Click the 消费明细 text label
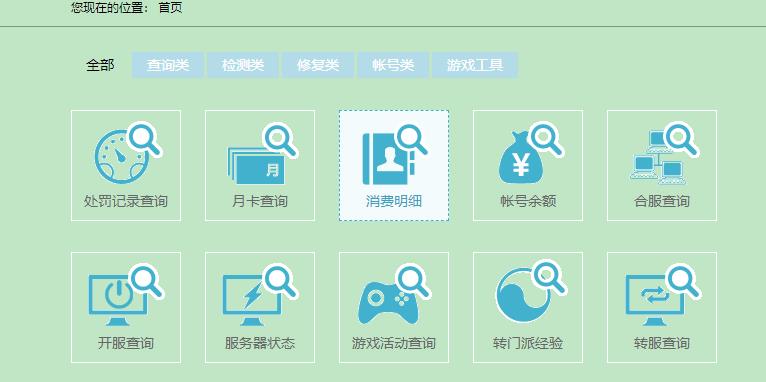The width and height of the screenshot is (766, 382). tap(394, 201)
